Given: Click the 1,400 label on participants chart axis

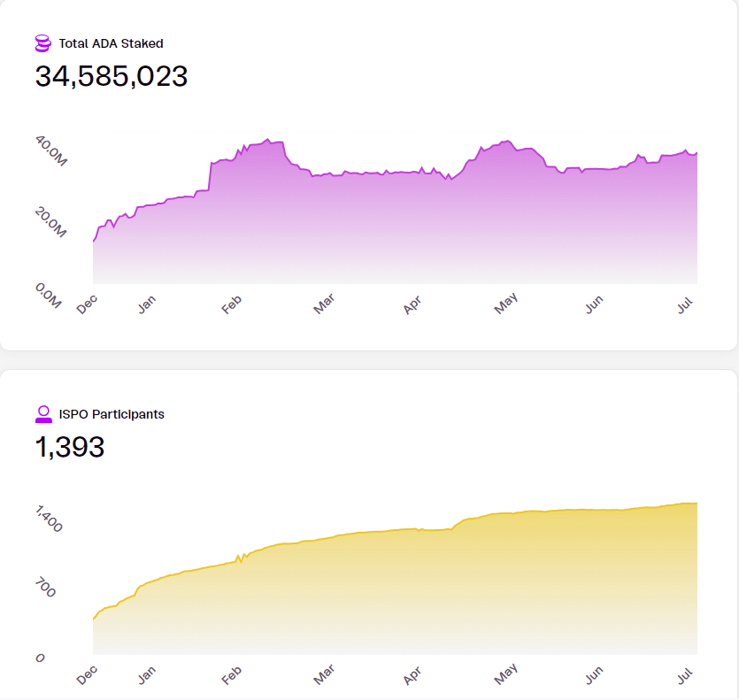Looking at the screenshot, I should click(x=49, y=519).
